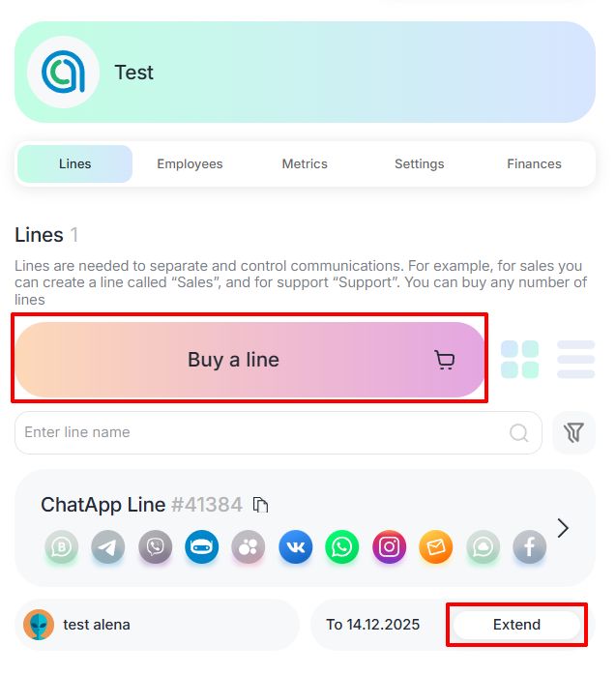Screen dimensions: 616x675
Task: Open the Employees tab
Action: tap(190, 164)
